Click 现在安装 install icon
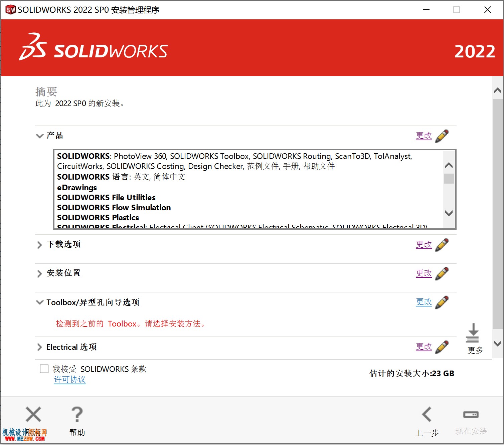Viewport: 504px width, 445px height. (x=471, y=415)
